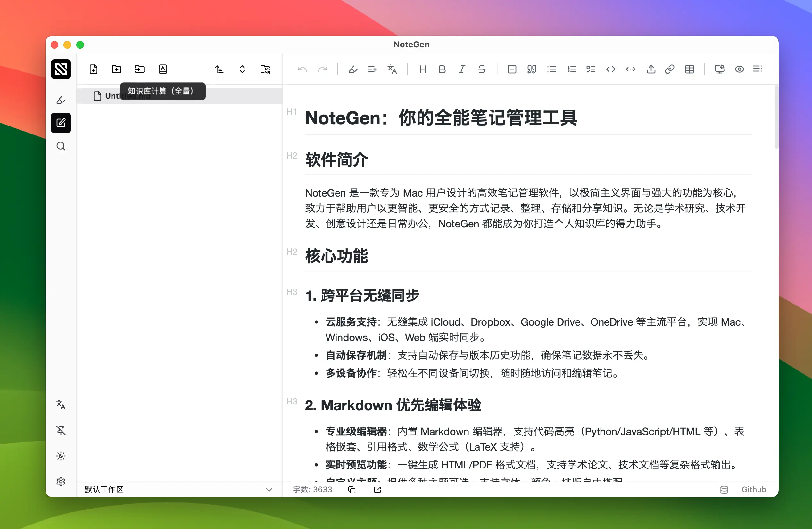Click the Github sync label

(x=754, y=490)
